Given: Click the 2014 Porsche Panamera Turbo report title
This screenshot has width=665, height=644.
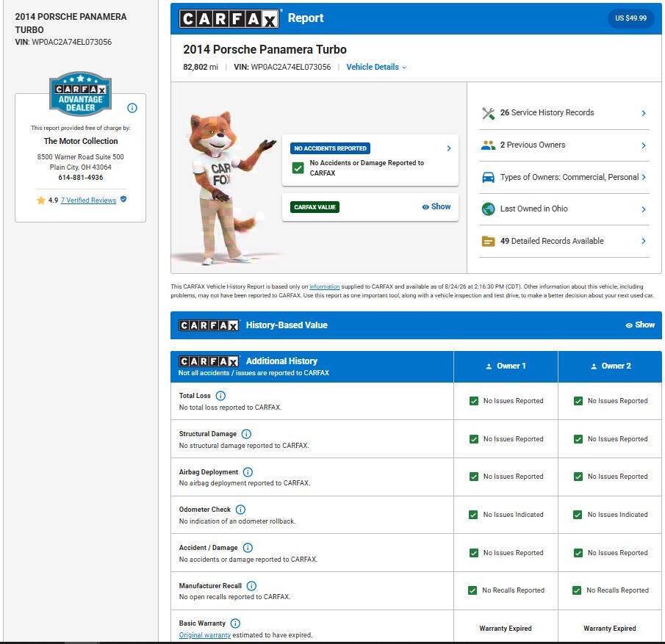Looking at the screenshot, I should (x=265, y=50).
